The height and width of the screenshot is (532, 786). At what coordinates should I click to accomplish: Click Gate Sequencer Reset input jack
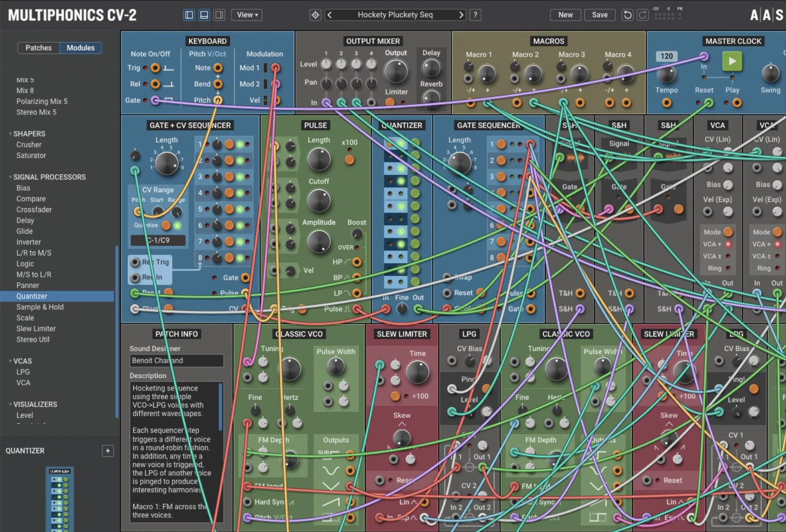pos(447,293)
